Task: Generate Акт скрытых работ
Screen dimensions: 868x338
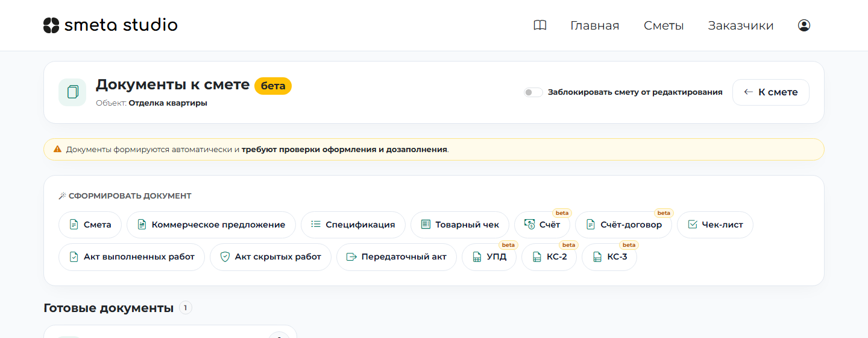Action: (x=271, y=257)
